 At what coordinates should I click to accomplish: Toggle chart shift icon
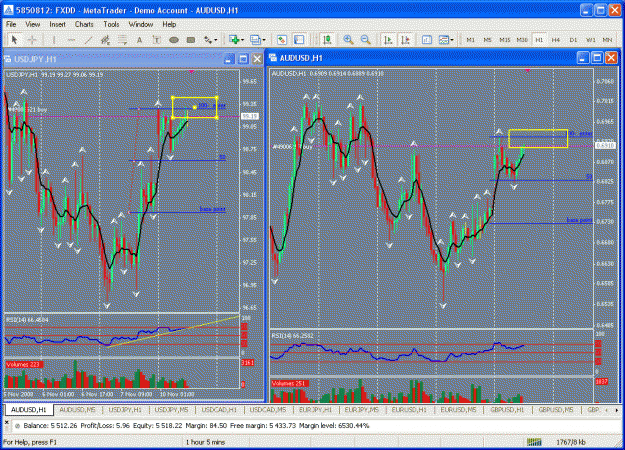point(405,39)
